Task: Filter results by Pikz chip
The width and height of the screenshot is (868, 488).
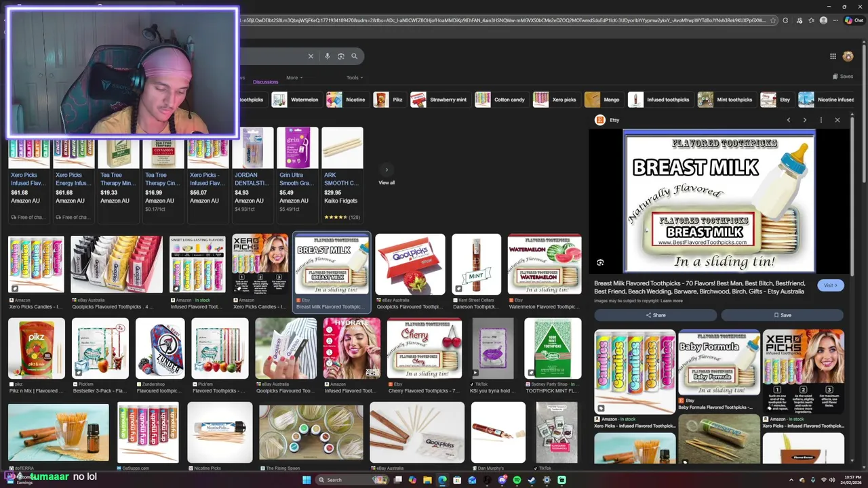Action: point(389,100)
